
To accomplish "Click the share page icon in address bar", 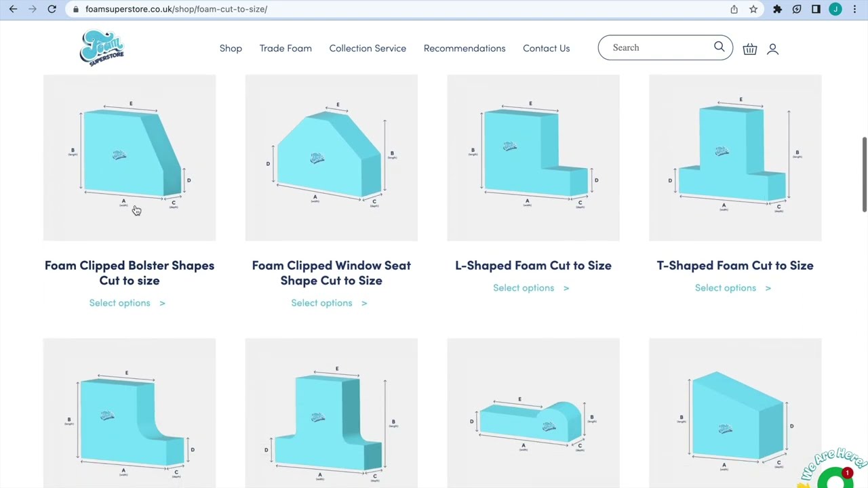I will point(734,9).
